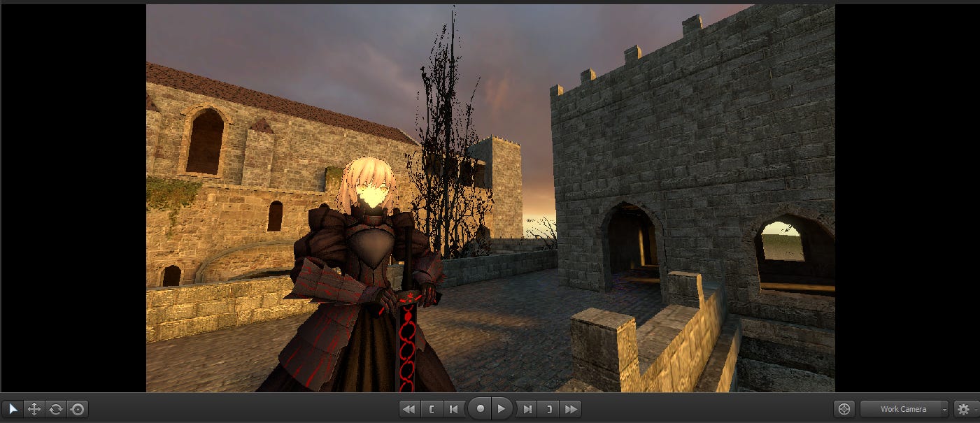Go to the out-point bracket marker
The height and width of the screenshot is (423, 980).
click(549, 409)
